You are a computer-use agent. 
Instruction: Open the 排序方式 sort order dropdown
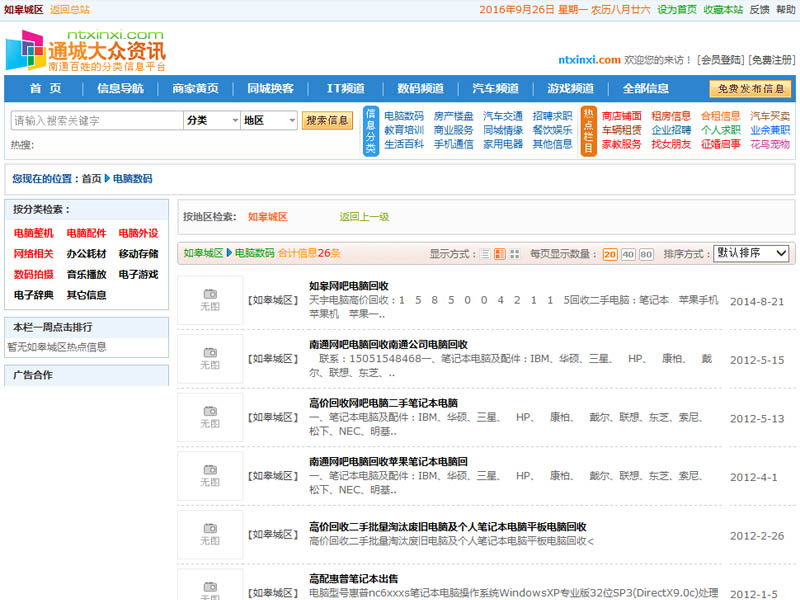coord(751,253)
